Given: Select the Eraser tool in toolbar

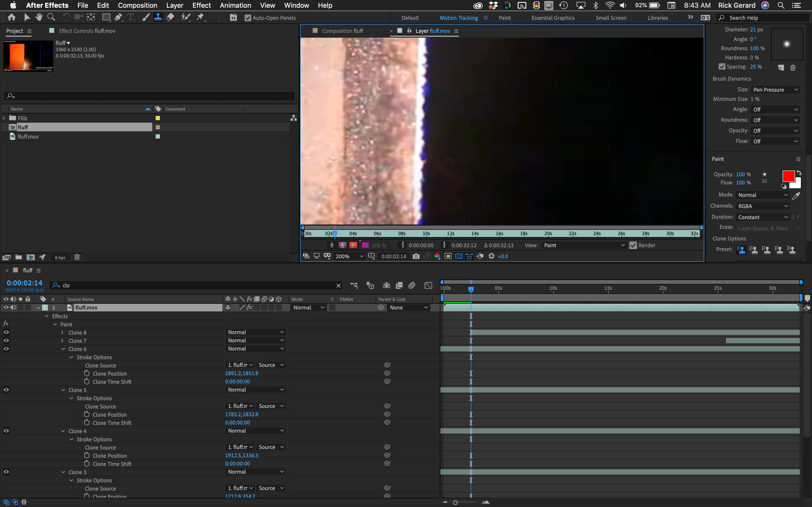Looking at the screenshot, I should [170, 17].
